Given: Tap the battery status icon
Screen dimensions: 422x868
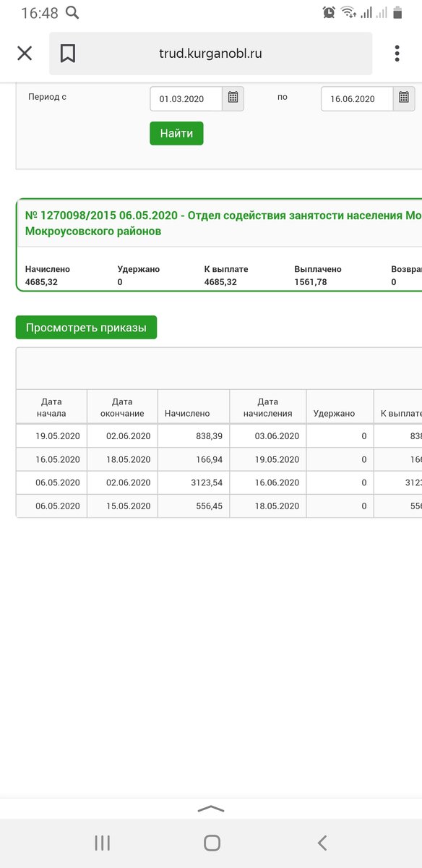Looking at the screenshot, I should point(397,12).
